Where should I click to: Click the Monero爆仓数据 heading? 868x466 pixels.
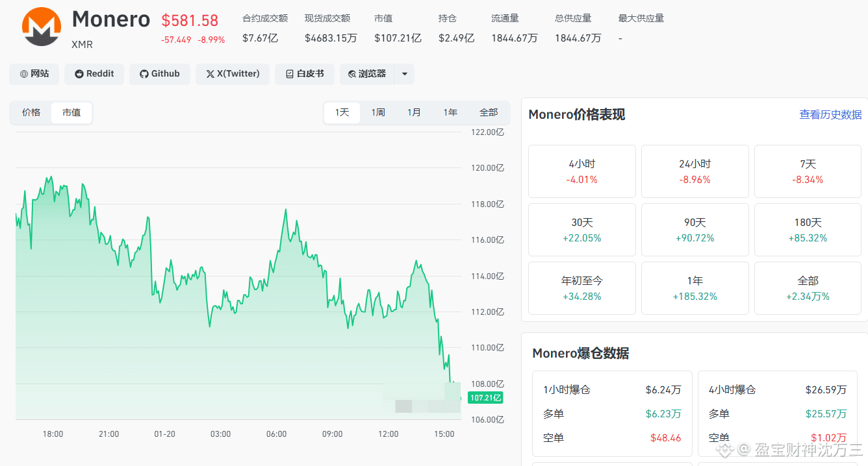[581, 353]
